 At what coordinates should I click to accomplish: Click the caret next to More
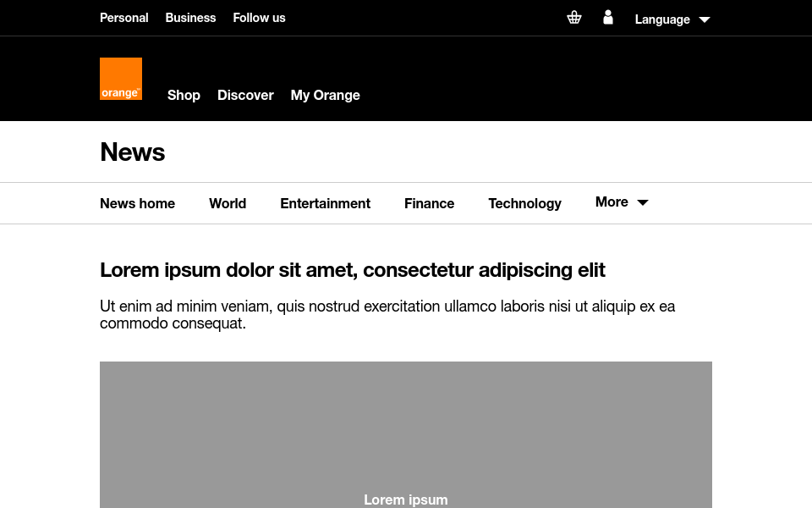tap(643, 202)
